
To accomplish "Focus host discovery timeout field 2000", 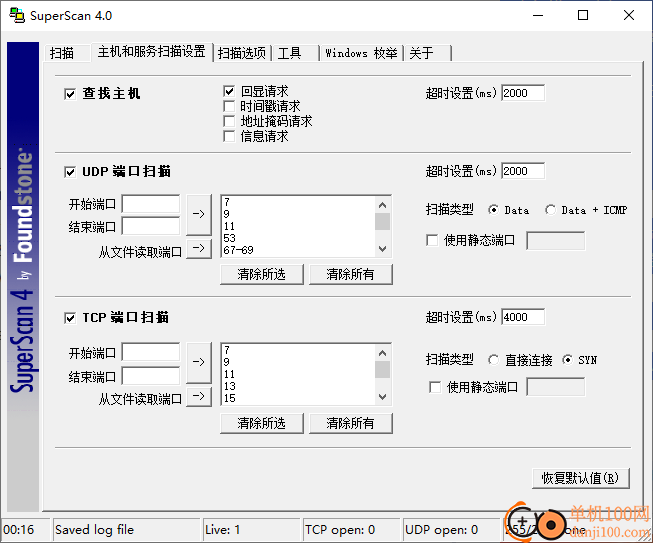I will pos(523,93).
